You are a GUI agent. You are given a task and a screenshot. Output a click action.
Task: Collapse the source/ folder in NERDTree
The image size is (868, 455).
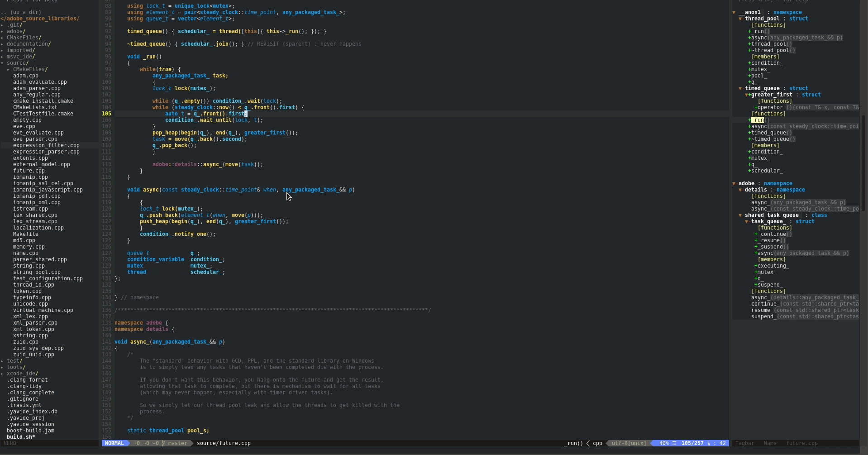click(x=2, y=63)
